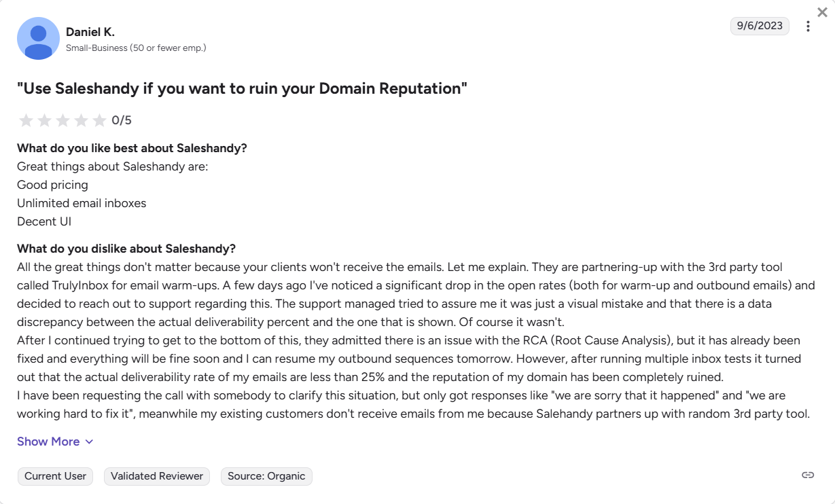
Task: Close the review popup with the X
Action: [x=822, y=12]
